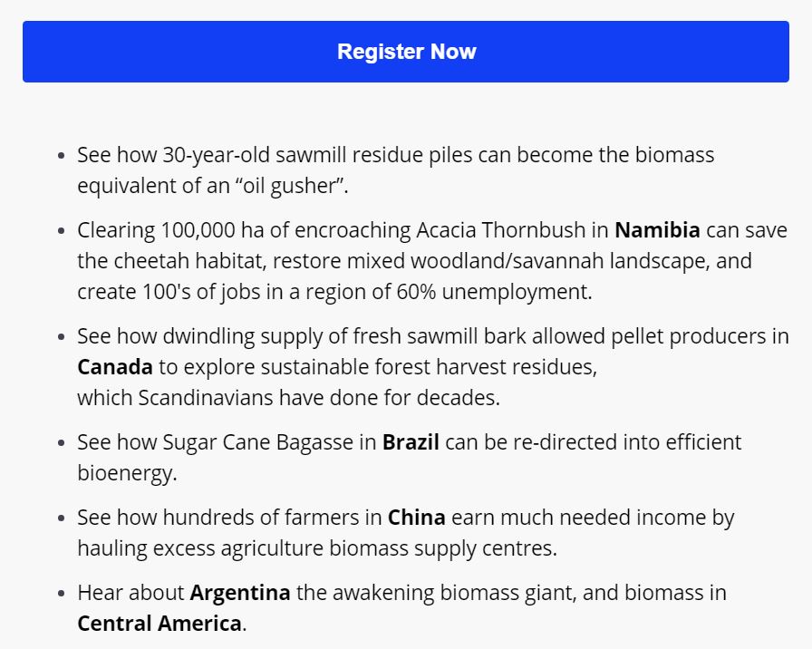Click the bullet dot before Sugar Cane Bagasse item
812x649 pixels.
[x=62, y=443]
